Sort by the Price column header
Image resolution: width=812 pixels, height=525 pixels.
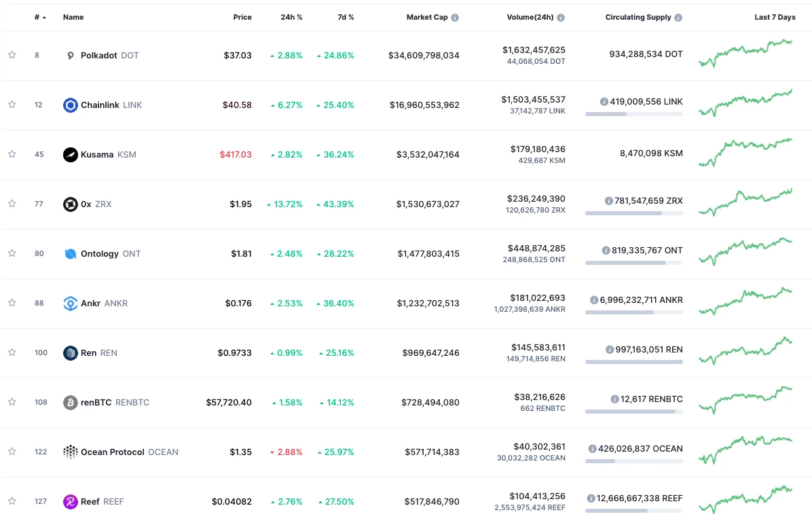[242, 17]
